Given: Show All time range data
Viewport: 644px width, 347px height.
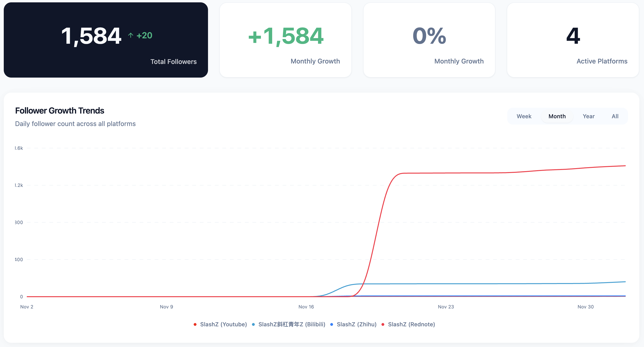Looking at the screenshot, I should tap(615, 116).
